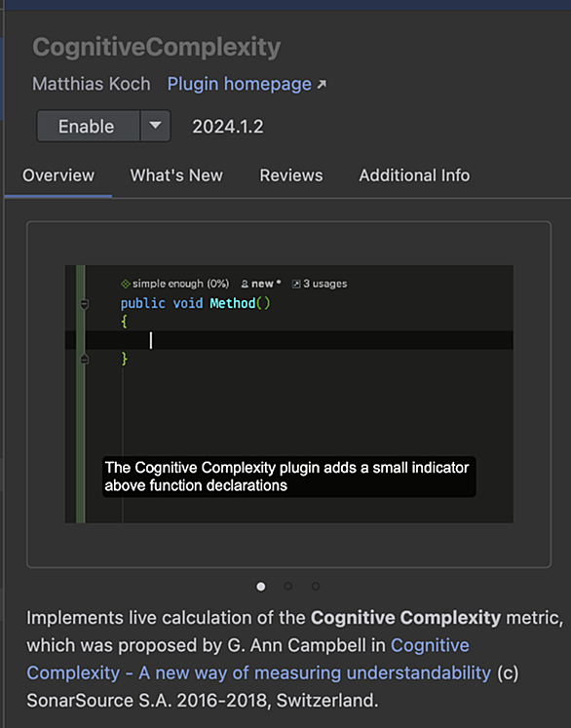Open the What's New tab

pos(176,175)
